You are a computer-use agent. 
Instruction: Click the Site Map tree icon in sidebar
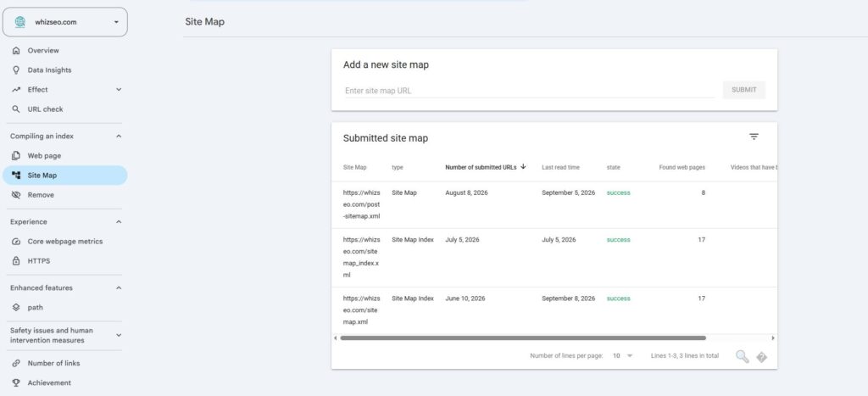click(x=16, y=176)
